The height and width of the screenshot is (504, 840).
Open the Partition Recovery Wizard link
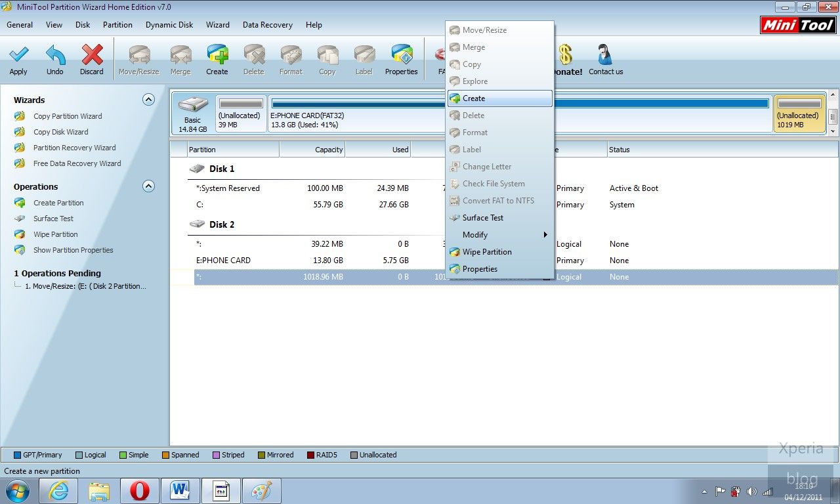click(x=74, y=148)
